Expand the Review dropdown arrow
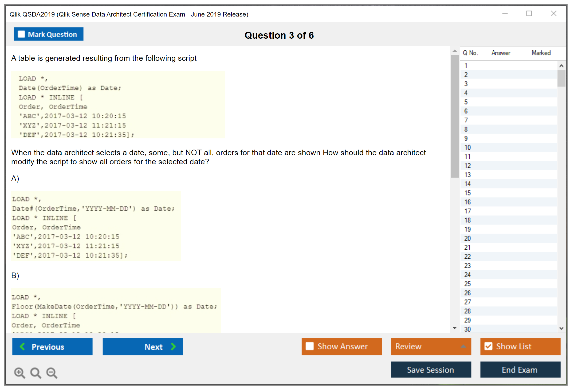The height and width of the screenshot is (392, 574). pos(463,346)
